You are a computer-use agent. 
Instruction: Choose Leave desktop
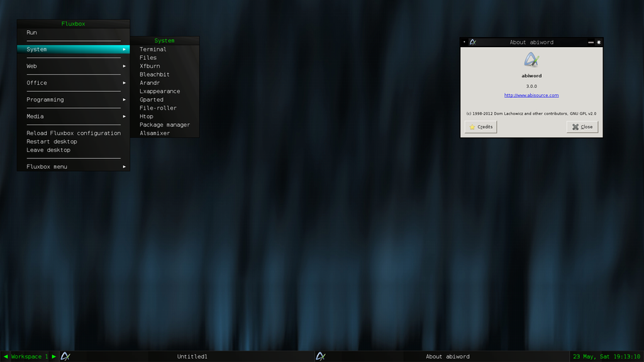tap(73, 150)
